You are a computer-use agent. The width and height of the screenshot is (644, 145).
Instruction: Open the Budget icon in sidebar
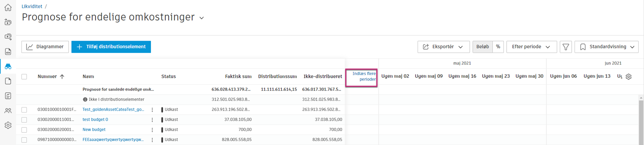click(8, 22)
